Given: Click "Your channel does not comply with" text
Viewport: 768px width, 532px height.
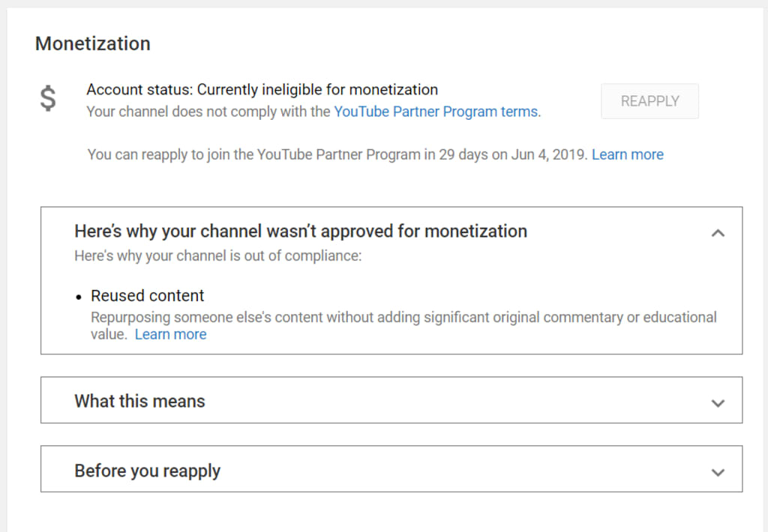Looking at the screenshot, I should click(x=208, y=112).
